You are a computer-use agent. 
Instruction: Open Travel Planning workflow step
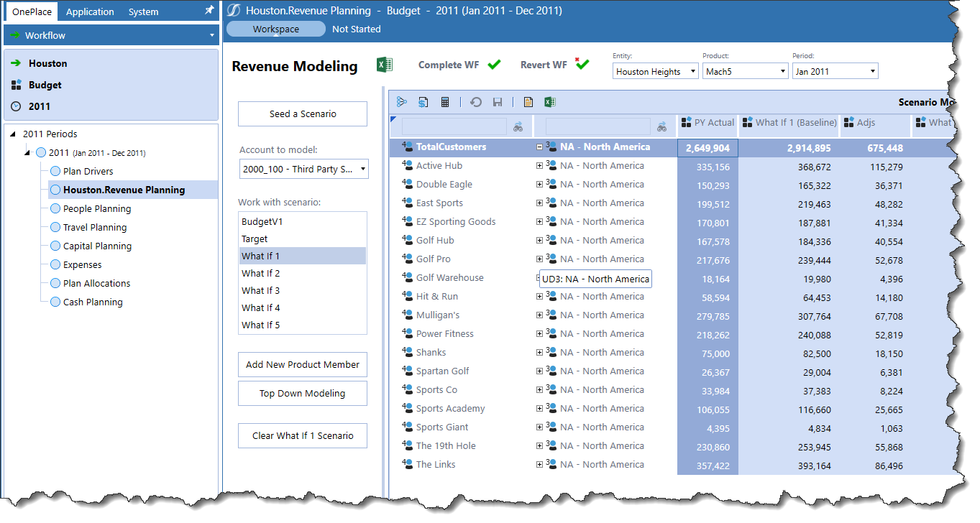95,227
